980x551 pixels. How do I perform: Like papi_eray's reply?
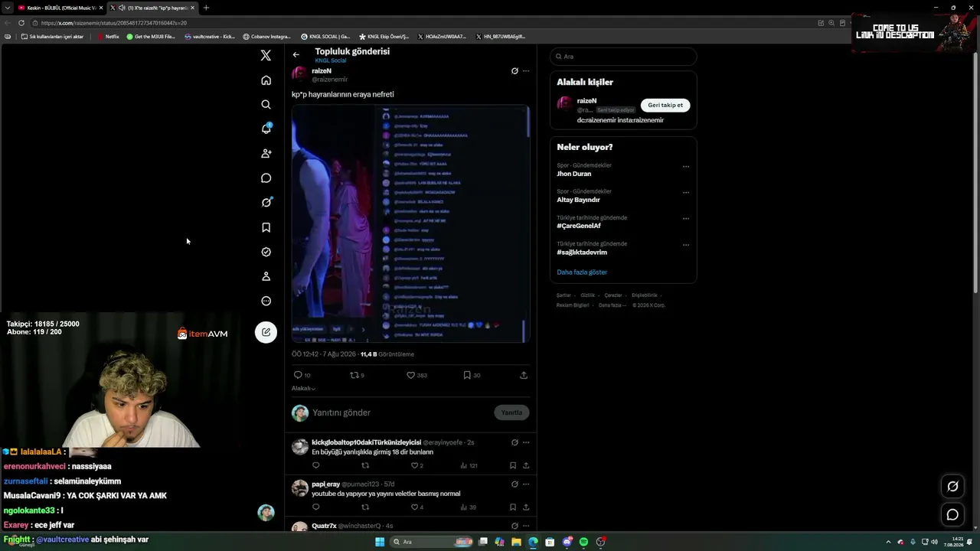(x=416, y=507)
